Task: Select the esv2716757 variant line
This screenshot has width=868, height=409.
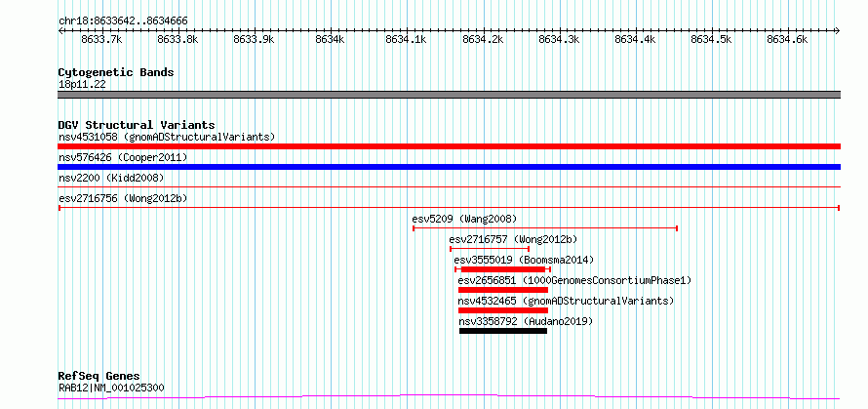Action: pos(490,249)
